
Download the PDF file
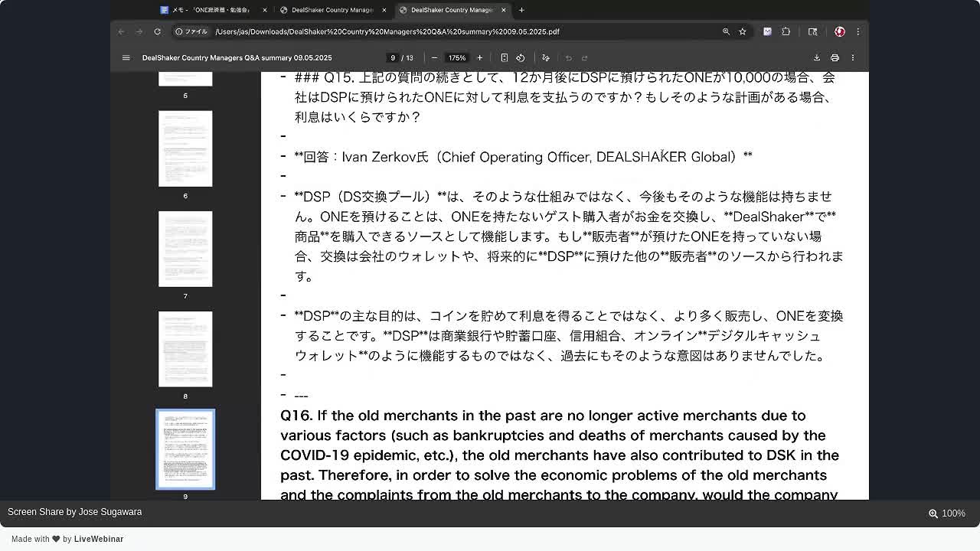816,57
